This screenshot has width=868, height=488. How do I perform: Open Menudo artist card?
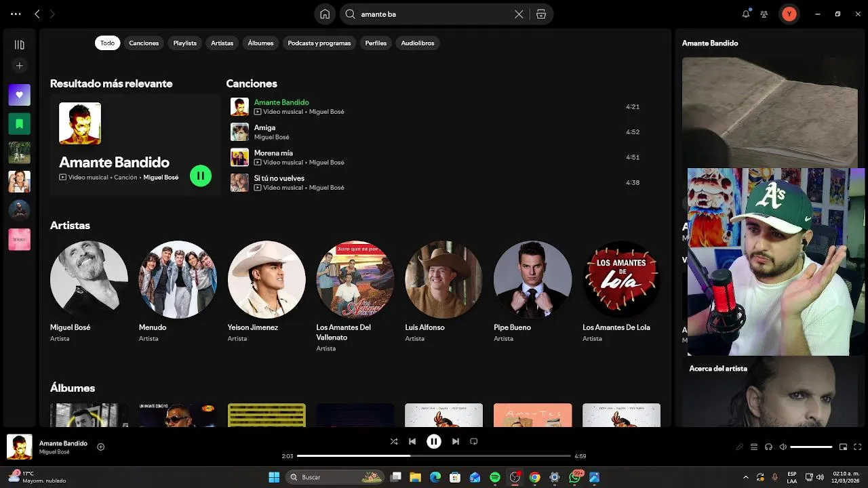[178, 291]
